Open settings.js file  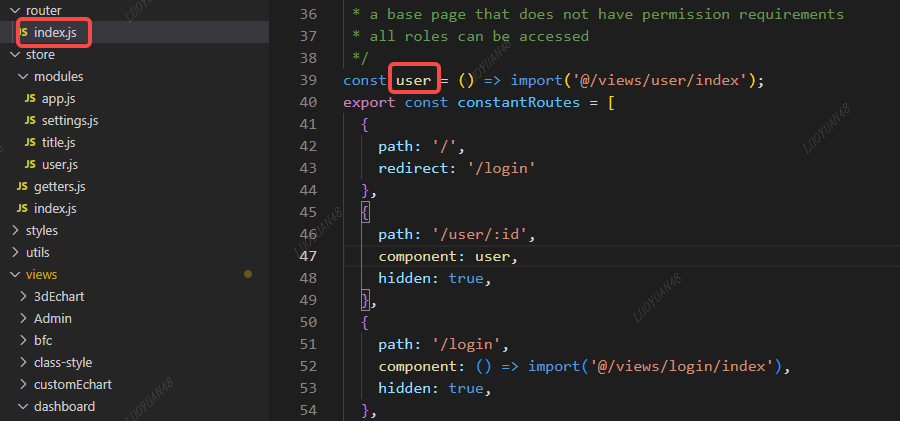tap(70, 121)
